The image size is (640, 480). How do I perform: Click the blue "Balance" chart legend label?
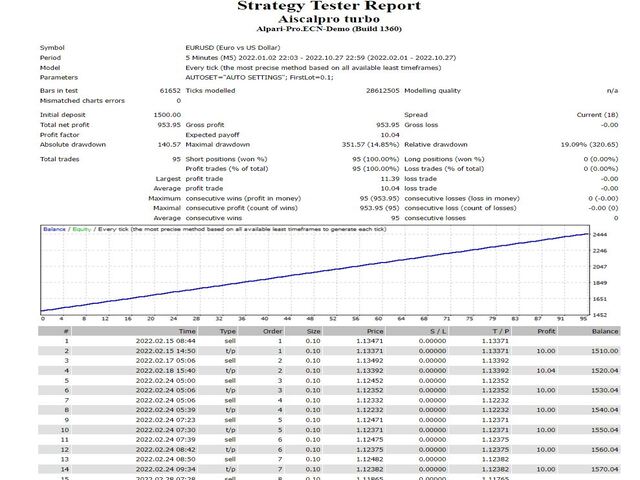[54, 229]
